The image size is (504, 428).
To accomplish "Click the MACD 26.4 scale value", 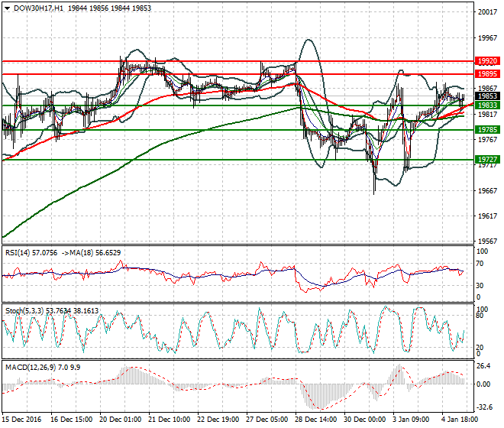I will [483, 366].
